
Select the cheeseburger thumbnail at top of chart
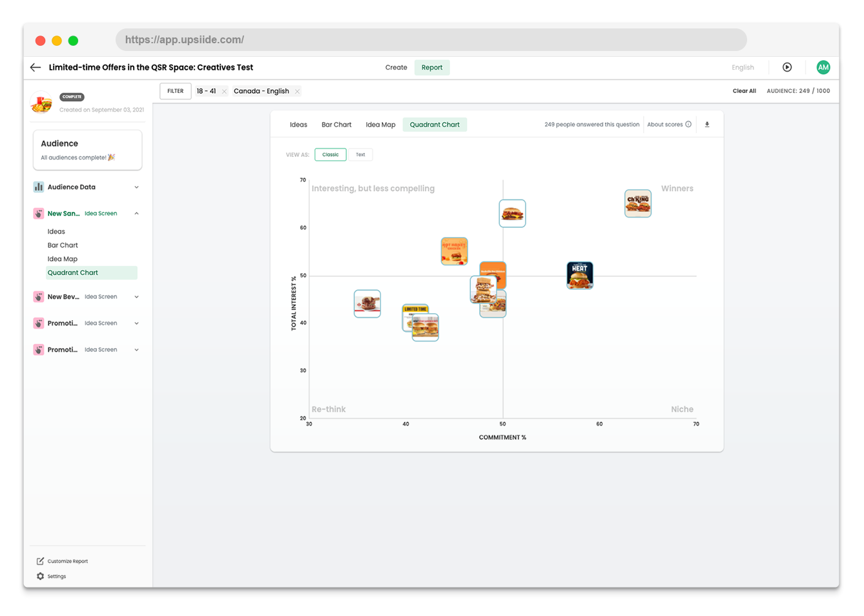[513, 213]
